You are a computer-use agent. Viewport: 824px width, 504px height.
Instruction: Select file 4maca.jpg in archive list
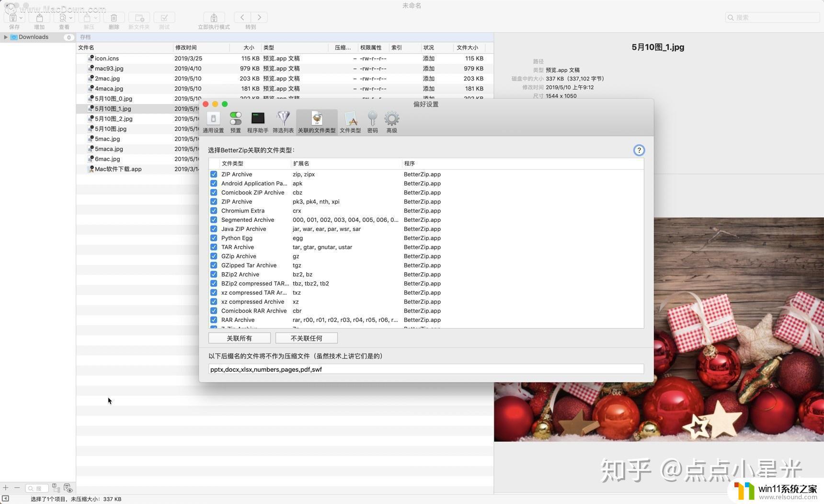click(285, 89)
